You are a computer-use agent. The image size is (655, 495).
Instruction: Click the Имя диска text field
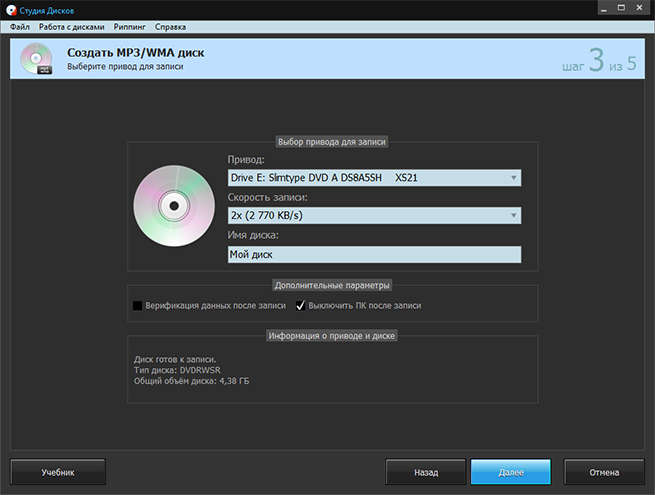pos(375,254)
